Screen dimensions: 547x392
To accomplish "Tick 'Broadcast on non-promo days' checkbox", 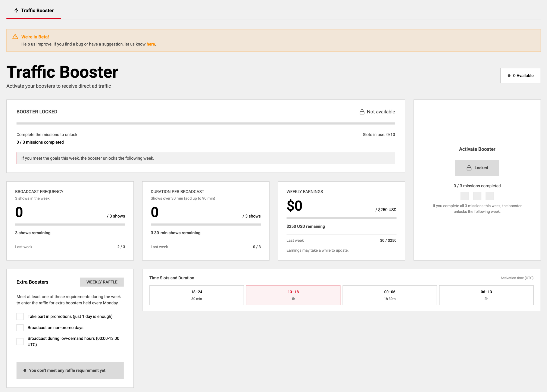I will tap(20, 328).
